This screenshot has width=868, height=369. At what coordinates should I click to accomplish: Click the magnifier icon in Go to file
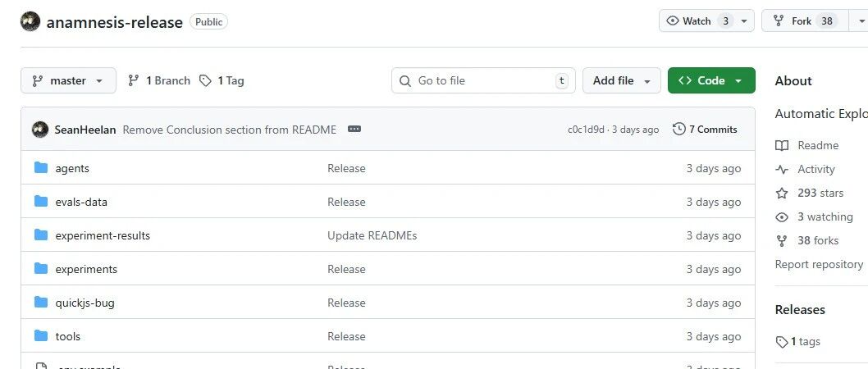(405, 81)
